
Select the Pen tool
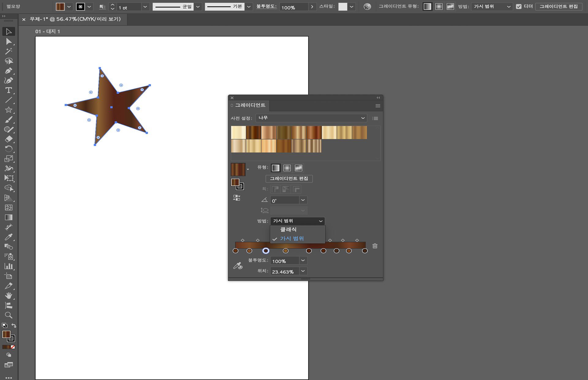coord(9,71)
